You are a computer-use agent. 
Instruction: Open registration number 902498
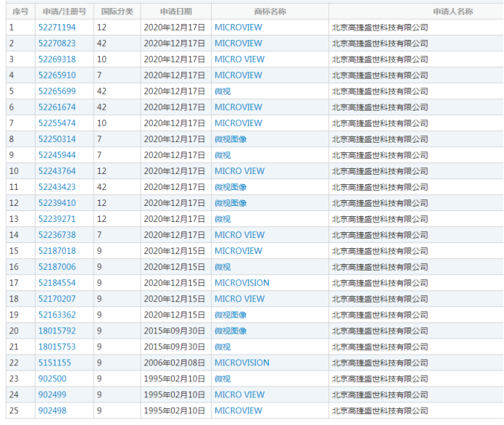[x=52, y=411]
